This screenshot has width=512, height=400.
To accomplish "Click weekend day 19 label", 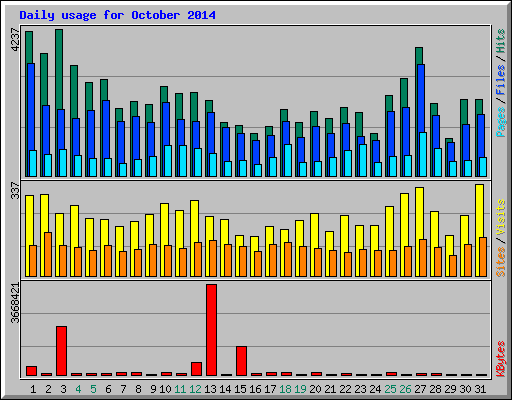I will 300,389.
